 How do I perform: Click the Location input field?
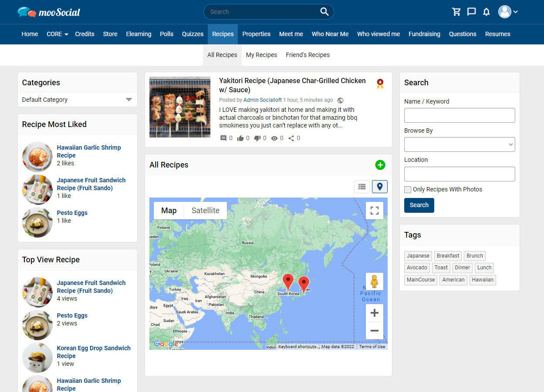460,174
